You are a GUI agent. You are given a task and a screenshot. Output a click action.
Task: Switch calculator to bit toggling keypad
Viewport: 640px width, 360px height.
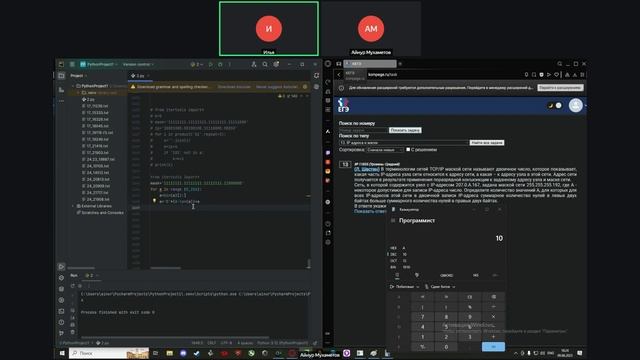[417, 275]
